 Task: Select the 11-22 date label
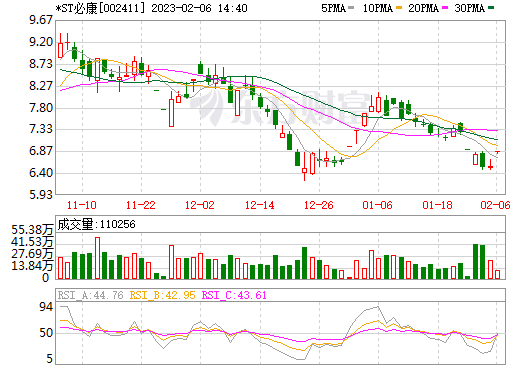141,205
